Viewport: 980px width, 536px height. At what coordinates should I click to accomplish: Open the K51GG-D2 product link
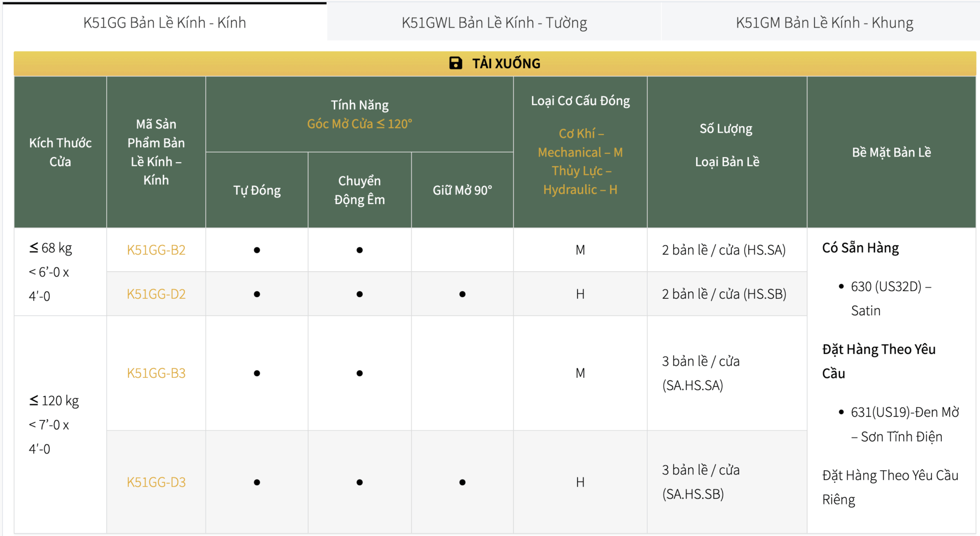point(156,294)
